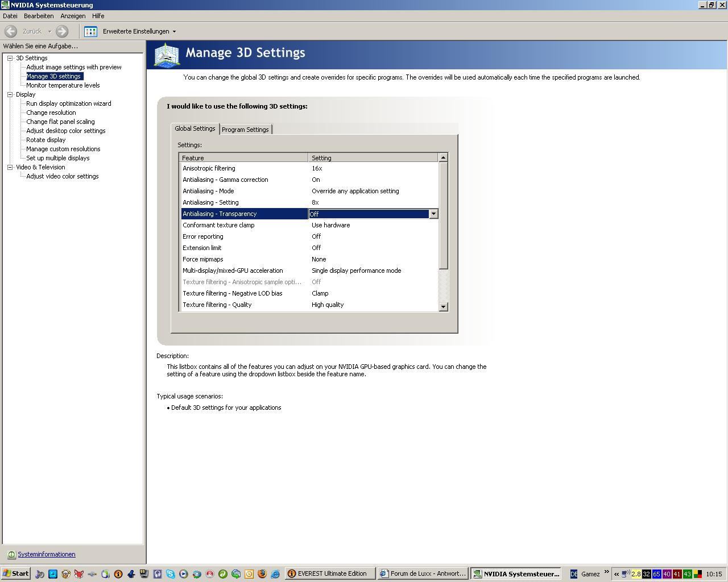Viewport: 728px width, 582px height.
Task: Select the Global Settings tab
Action: coord(195,128)
